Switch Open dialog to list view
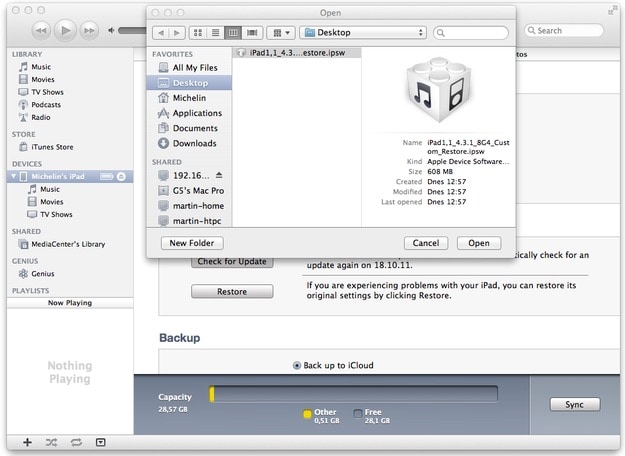The image size is (625, 456). [215, 33]
